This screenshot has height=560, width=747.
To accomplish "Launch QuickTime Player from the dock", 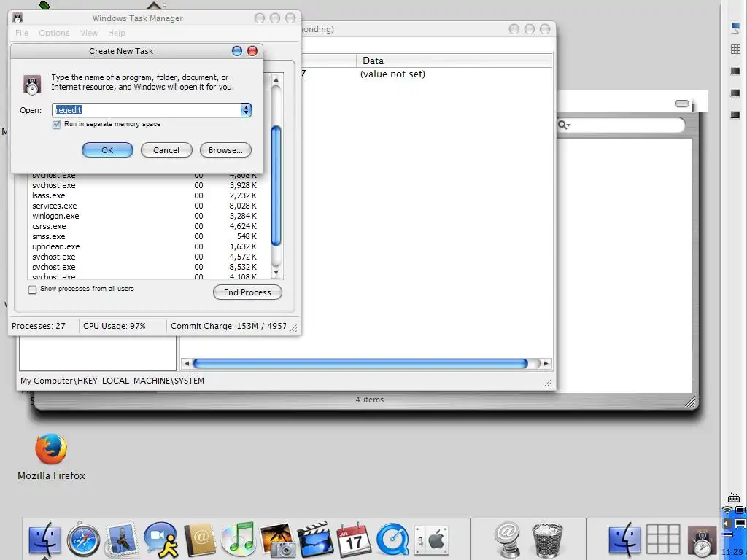I will click(x=392, y=540).
